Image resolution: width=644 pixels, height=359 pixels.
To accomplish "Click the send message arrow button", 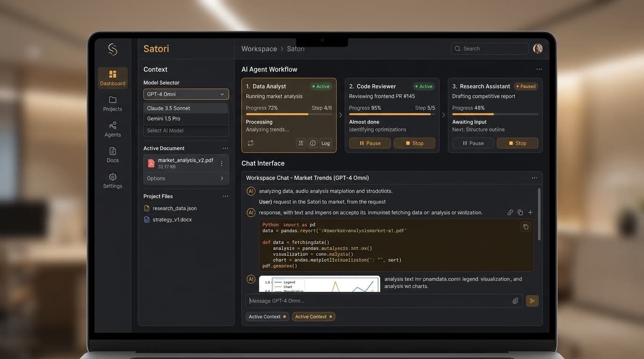I will pyautogui.click(x=532, y=301).
